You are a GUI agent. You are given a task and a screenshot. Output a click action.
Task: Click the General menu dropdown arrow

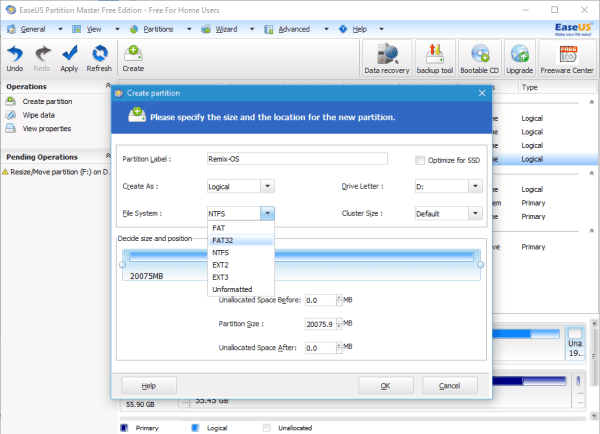60,29
